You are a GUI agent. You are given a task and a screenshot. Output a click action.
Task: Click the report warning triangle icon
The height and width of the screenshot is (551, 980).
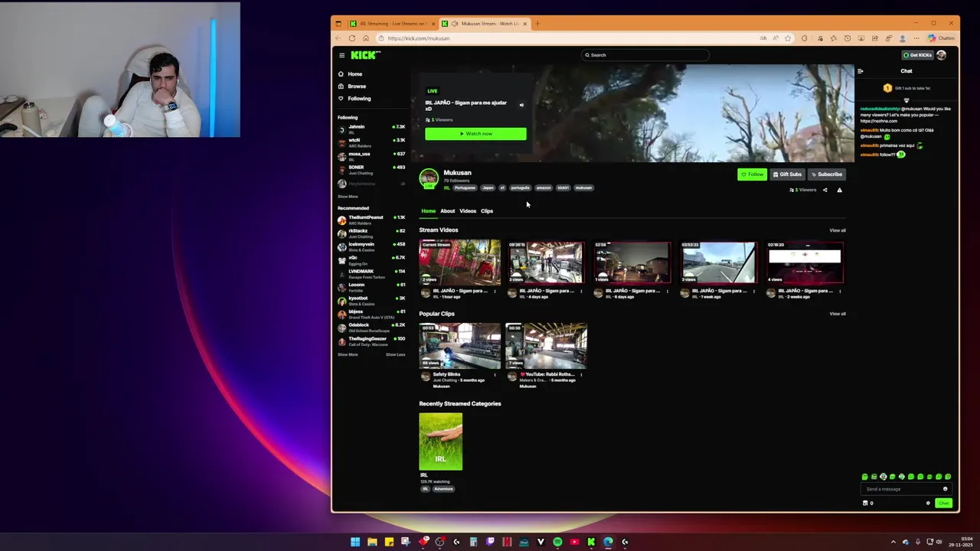pyautogui.click(x=839, y=190)
